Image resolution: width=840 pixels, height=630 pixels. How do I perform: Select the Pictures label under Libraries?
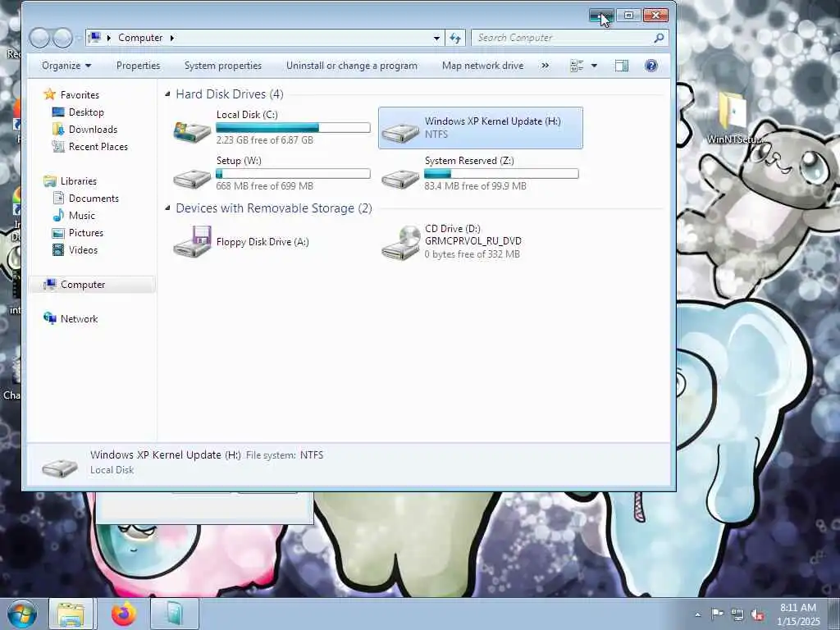pos(85,232)
